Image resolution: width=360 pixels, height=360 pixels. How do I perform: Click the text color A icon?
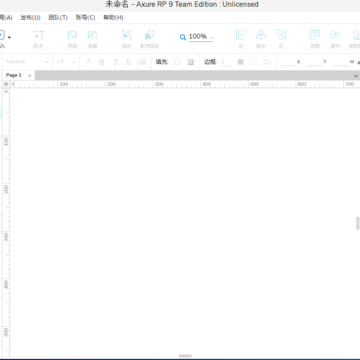pos(88,62)
